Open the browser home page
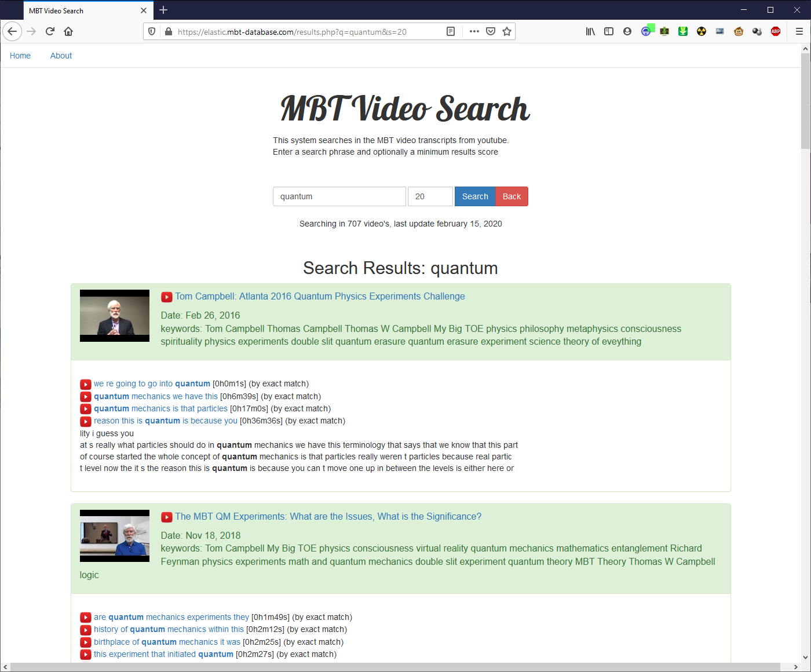The height and width of the screenshot is (672, 811). pyautogui.click(x=68, y=31)
